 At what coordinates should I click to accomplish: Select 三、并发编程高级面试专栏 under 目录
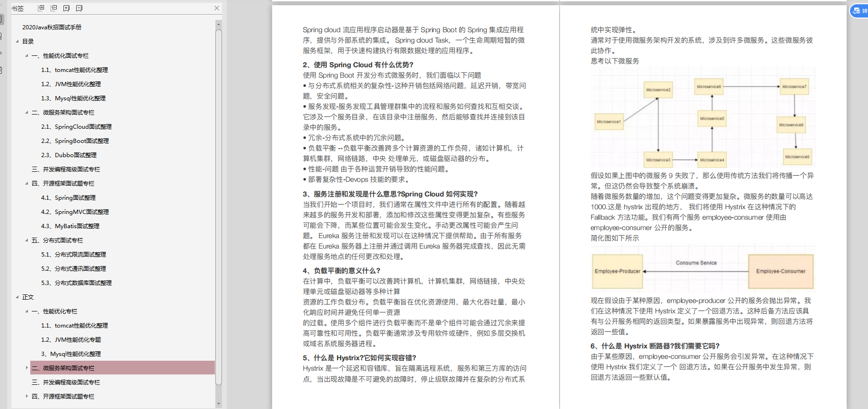[x=66, y=169]
